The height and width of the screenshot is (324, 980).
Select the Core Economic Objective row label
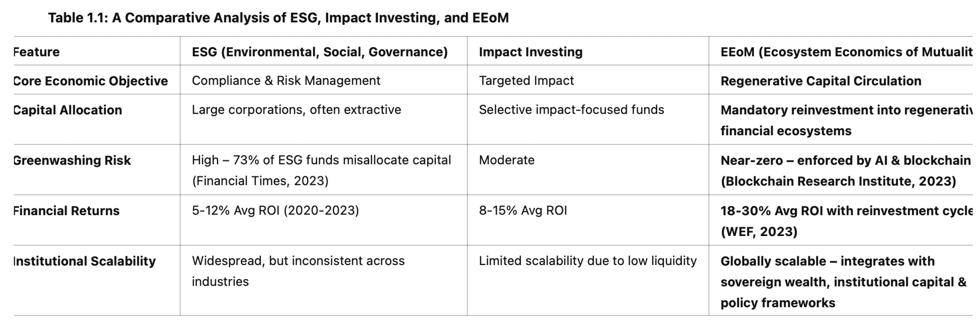pyautogui.click(x=91, y=81)
